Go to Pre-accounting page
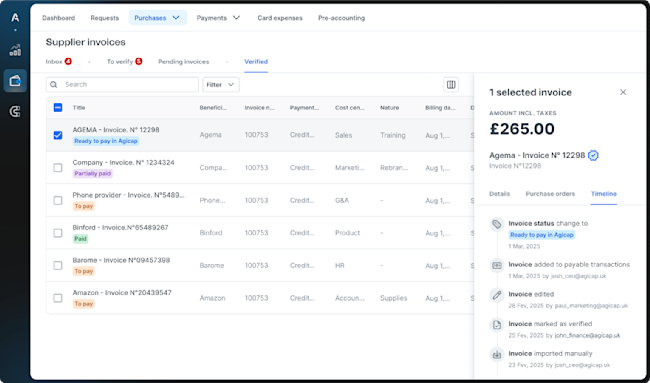 click(342, 18)
